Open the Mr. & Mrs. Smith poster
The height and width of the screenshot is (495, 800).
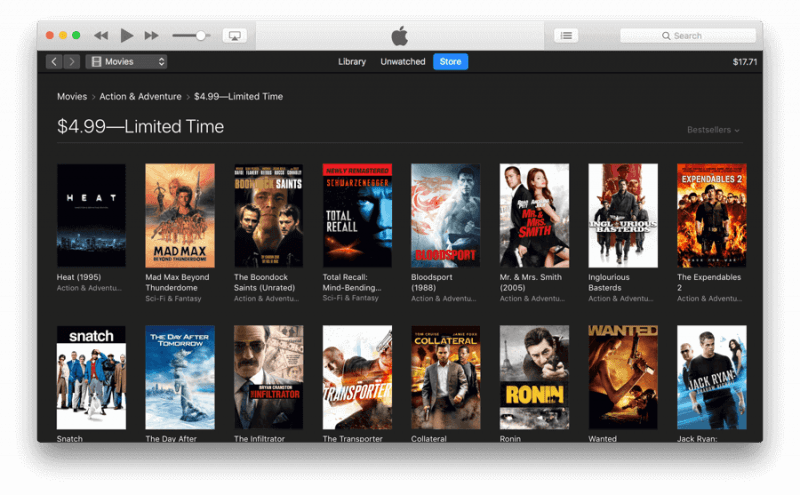point(534,215)
